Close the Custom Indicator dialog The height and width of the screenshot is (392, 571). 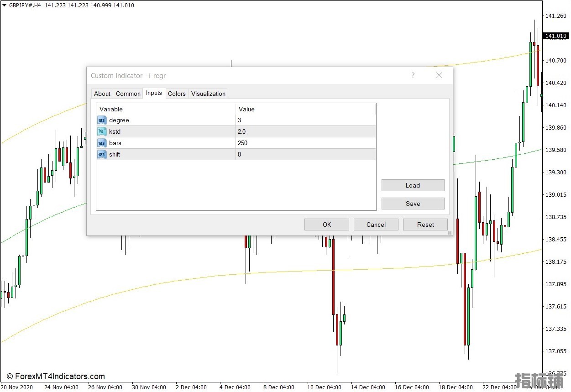(439, 76)
